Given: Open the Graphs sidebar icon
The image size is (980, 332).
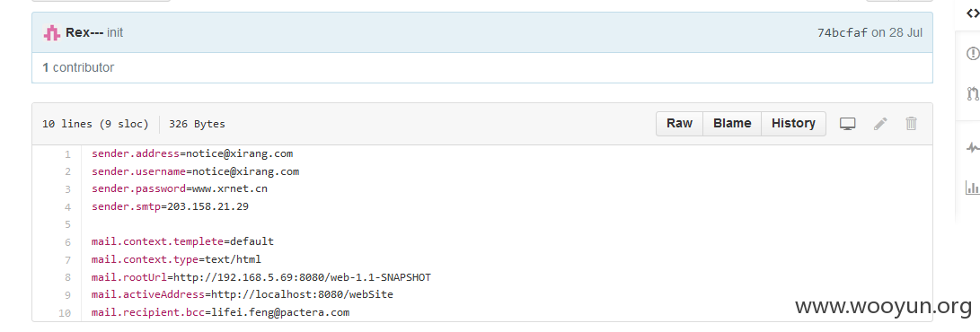Looking at the screenshot, I should pyautogui.click(x=973, y=187).
